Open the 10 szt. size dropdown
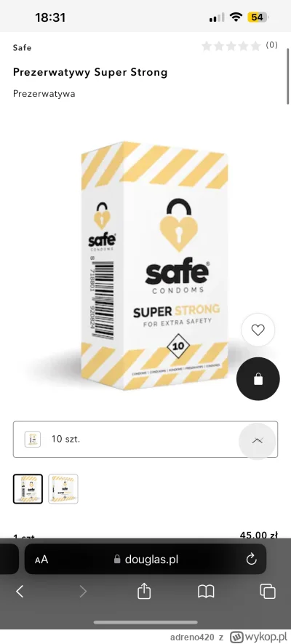 pyautogui.click(x=145, y=439)
